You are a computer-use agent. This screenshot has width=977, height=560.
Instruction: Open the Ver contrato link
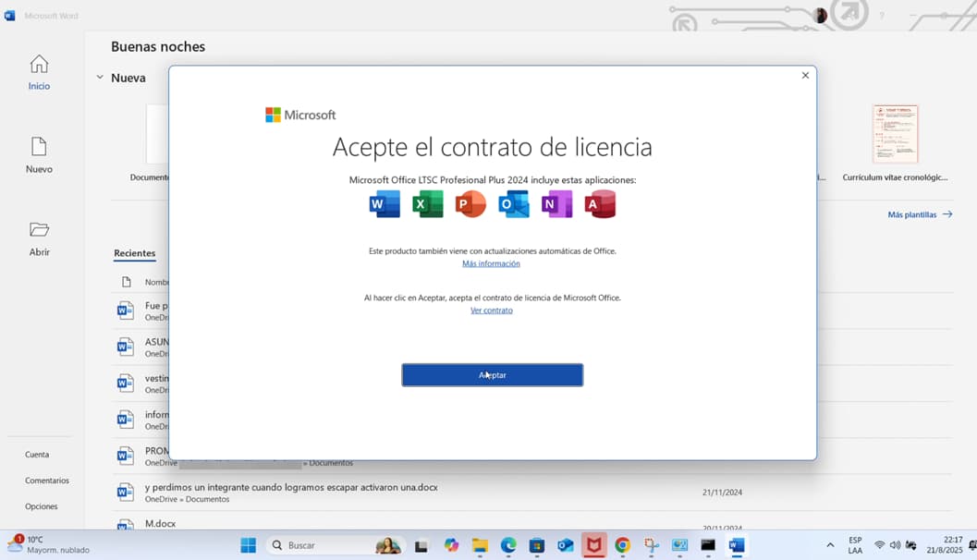click(x=491, y=310)
